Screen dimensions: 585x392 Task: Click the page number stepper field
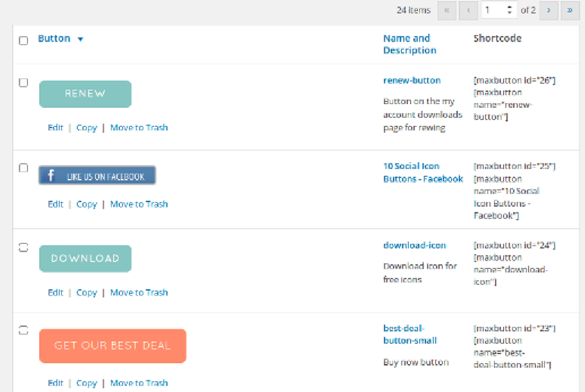click(498, 11)
